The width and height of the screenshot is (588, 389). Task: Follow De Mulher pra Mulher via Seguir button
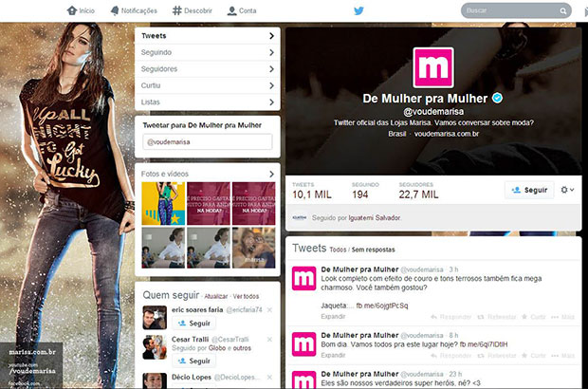(x=529, y=190)
